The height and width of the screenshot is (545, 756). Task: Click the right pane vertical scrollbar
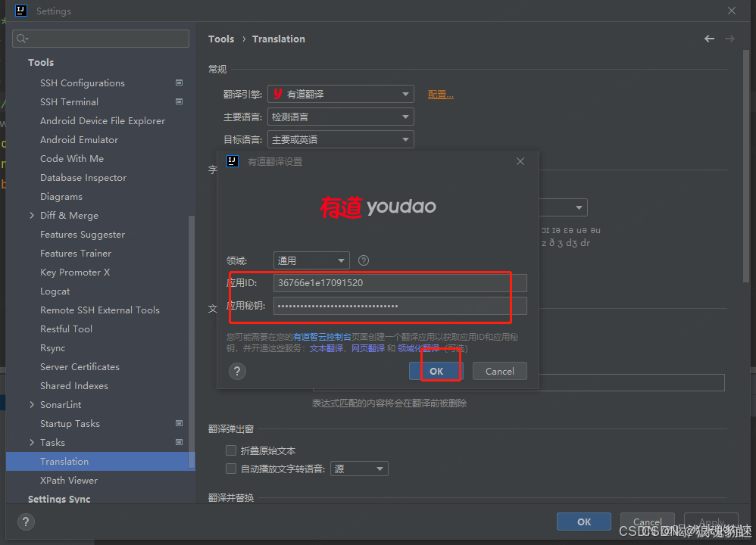(746, 167)
